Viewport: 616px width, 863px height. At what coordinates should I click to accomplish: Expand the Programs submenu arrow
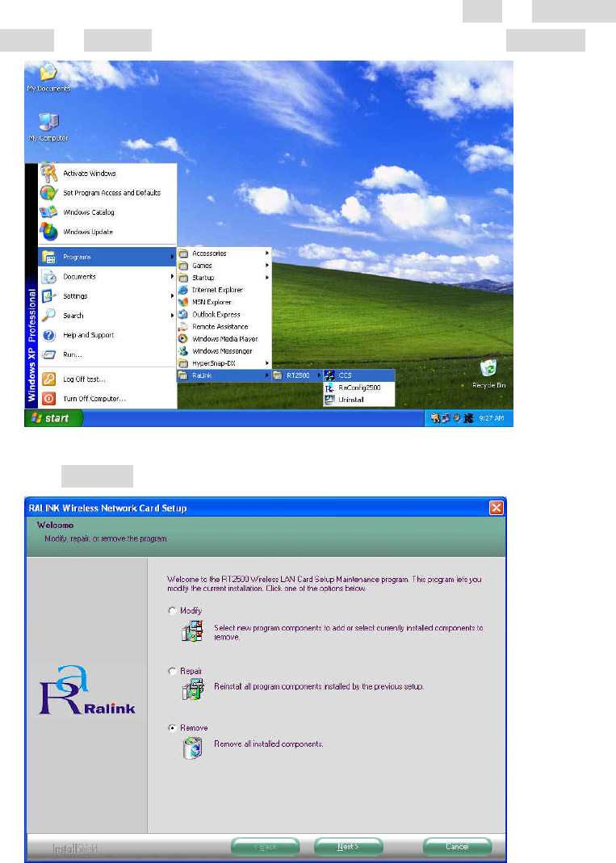pos(172,257)
